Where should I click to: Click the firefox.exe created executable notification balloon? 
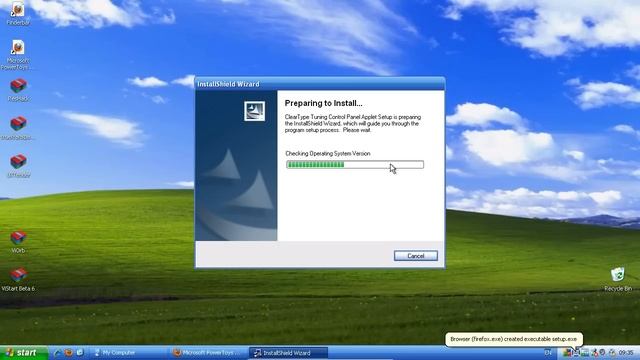tap(513, 339)
